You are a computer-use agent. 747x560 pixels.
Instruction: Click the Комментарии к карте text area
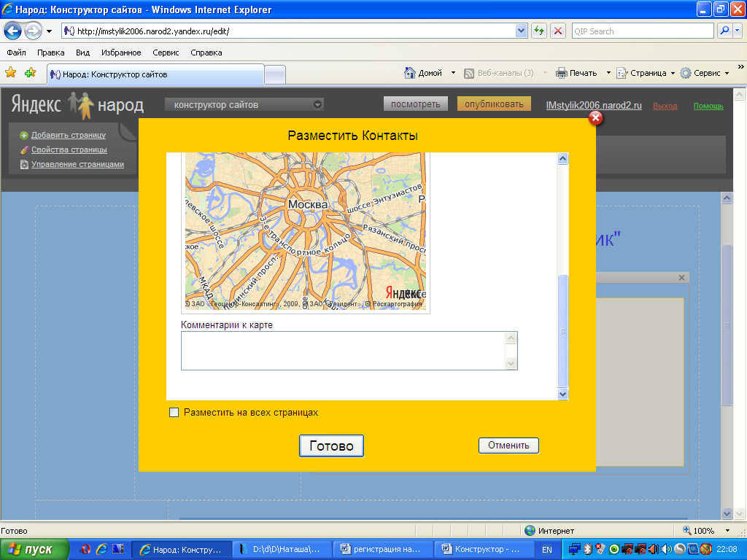(x=349, y=351)
